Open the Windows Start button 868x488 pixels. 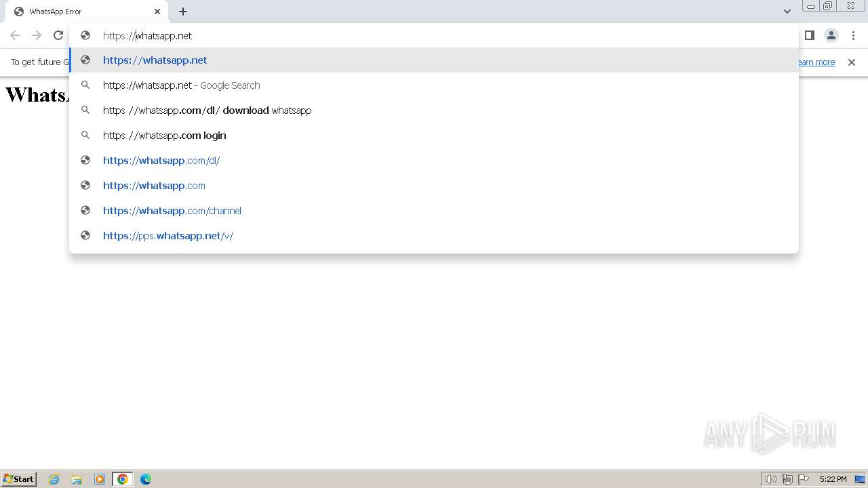pyautogui.click(x=19, y=479)
